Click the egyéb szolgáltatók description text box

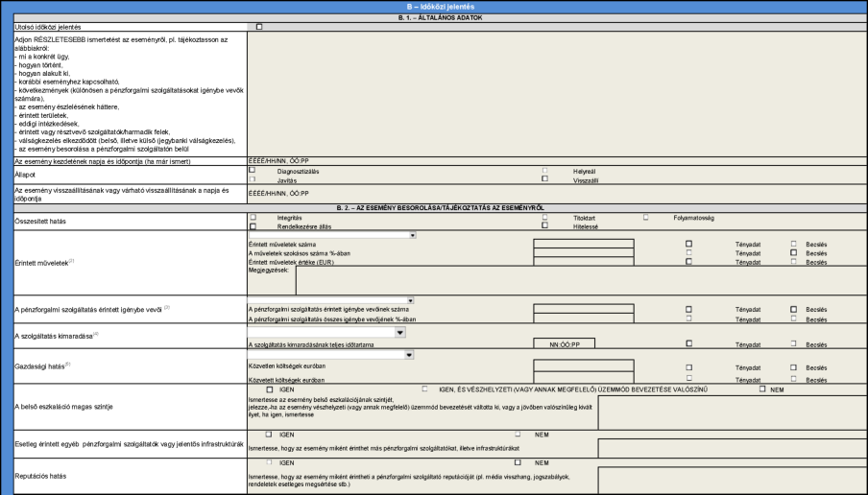pos(733,448)
